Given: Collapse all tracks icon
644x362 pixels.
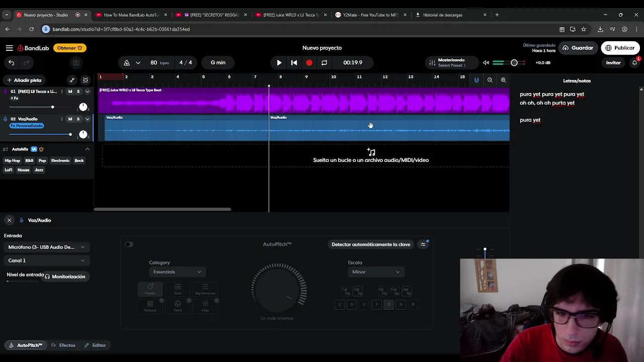Looking at the screenshot, I should click(x=86, y=80).
